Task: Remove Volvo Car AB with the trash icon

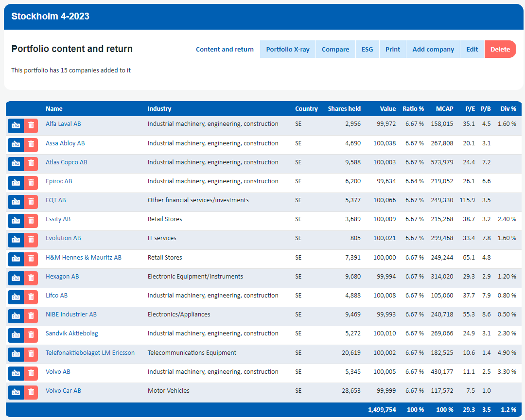Action: pyautogui.click(x=31, y=392)
